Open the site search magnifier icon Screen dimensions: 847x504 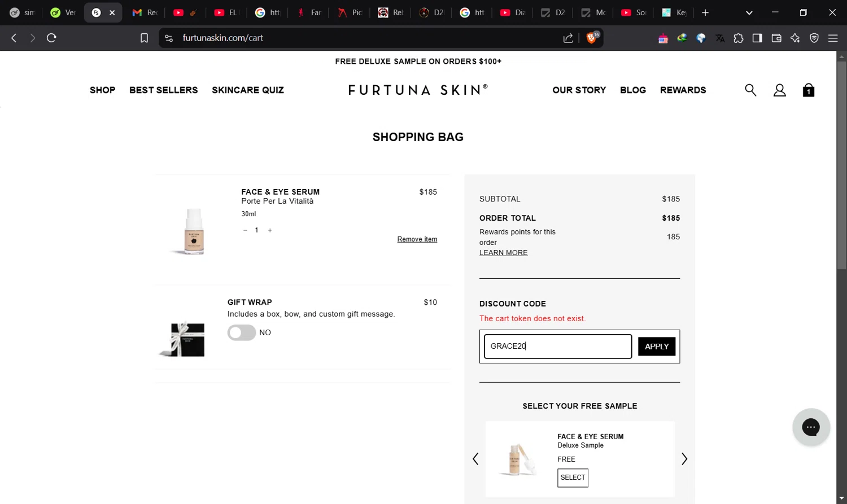(750, 90)
